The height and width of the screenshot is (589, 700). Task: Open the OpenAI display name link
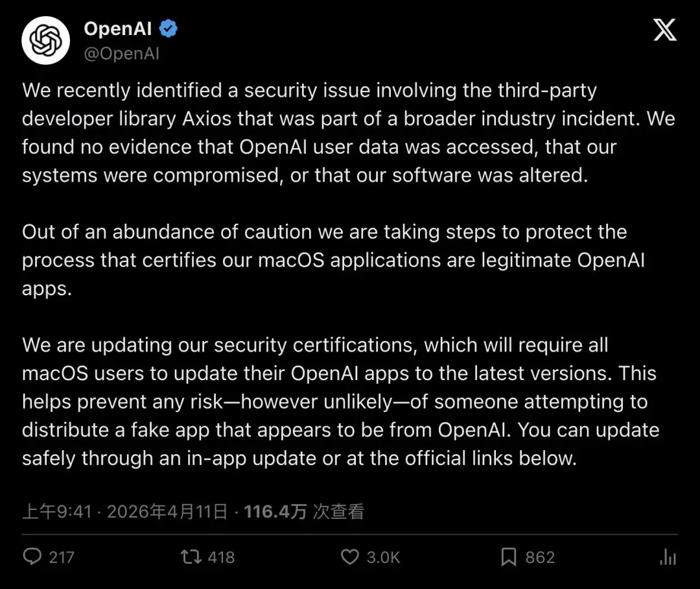(117, 29)
